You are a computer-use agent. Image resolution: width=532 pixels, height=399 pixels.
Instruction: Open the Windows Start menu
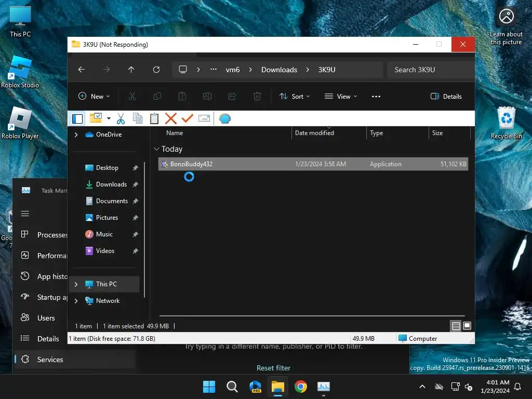tap(209, 387)
